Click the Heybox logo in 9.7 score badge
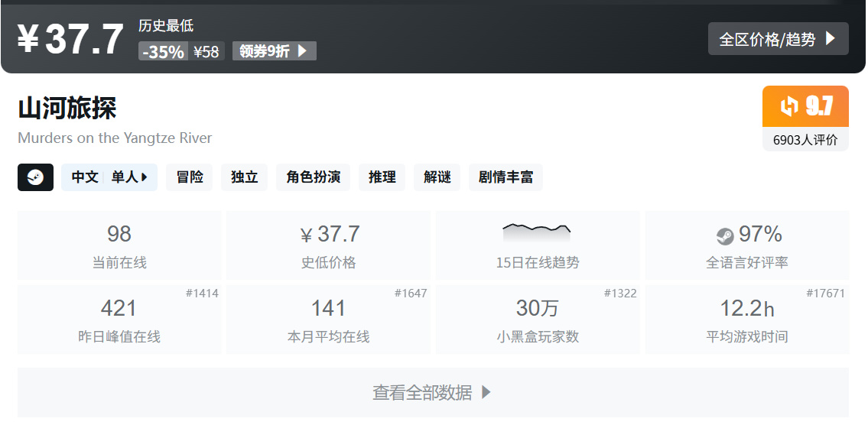 pyautogui.click(x=788, y=106)
